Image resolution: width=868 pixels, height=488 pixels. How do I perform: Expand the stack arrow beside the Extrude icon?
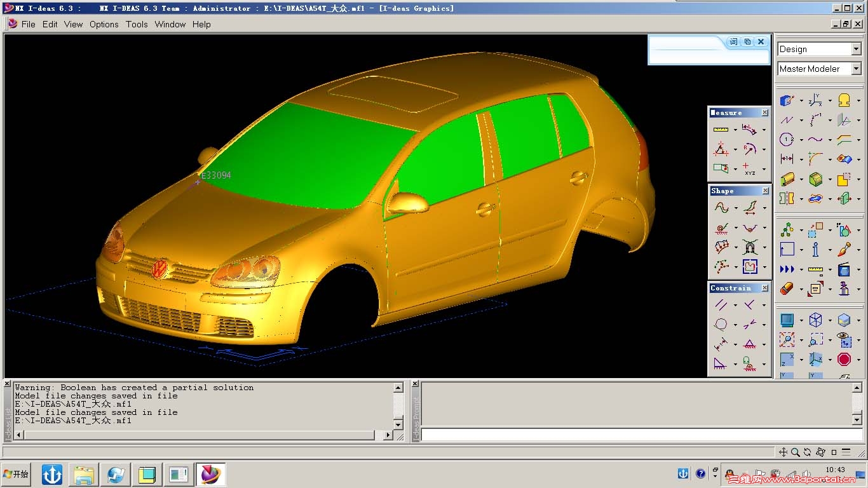(801, 179)
